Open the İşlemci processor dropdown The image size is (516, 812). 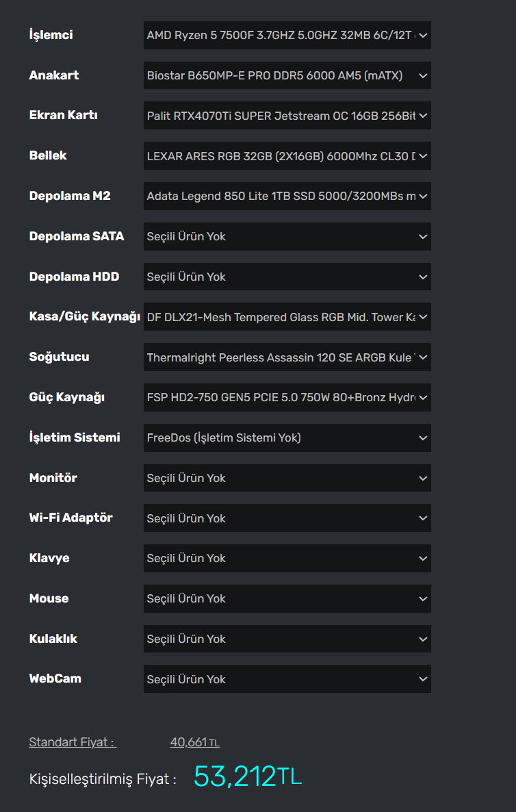(287, 35)
